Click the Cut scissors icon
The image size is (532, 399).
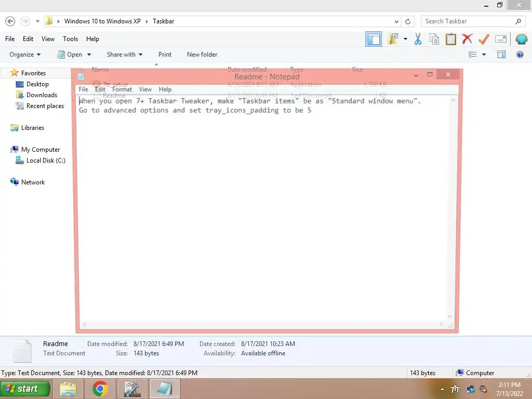click(418, 39)
